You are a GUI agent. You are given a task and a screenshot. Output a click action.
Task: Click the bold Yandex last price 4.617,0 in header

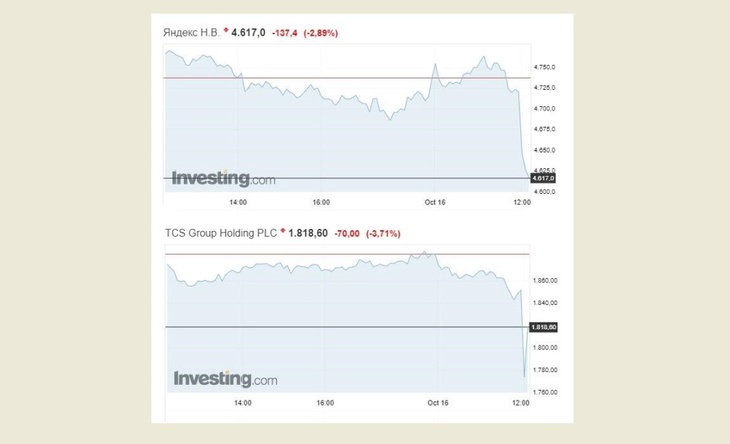[x=250, y=33]
